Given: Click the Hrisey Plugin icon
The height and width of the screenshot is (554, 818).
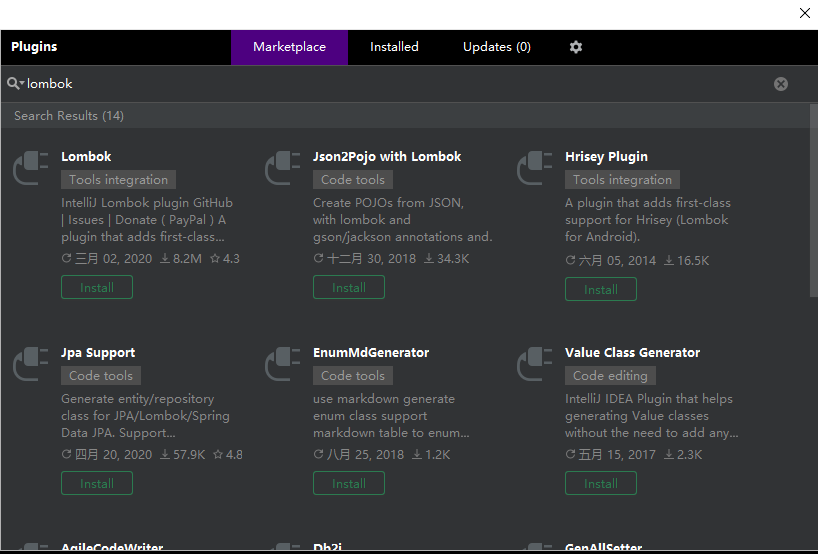Looking at the screenshot, I should 534,167.
